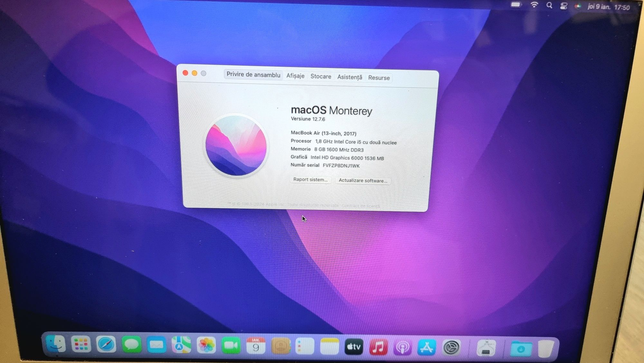This screenshot has height=363, width=644.
Task: Select the 'Privire de ansamblu' tab
Action: click(x=253, y=74)
